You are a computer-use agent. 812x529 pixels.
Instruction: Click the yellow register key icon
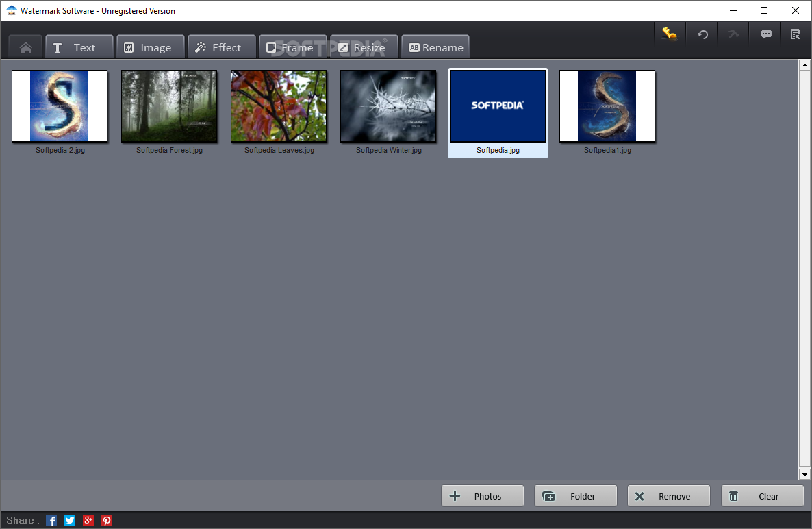[x=669, y=34]
